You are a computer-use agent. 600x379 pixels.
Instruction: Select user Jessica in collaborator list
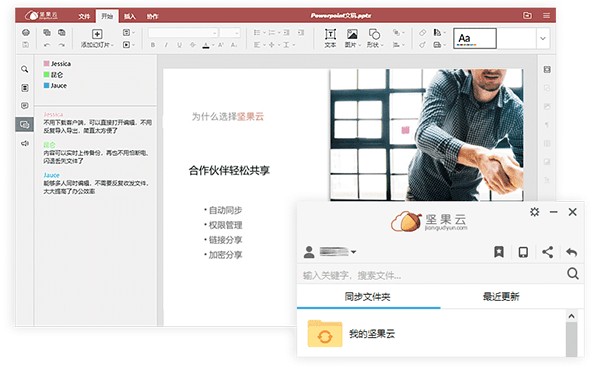click(57, 64)
